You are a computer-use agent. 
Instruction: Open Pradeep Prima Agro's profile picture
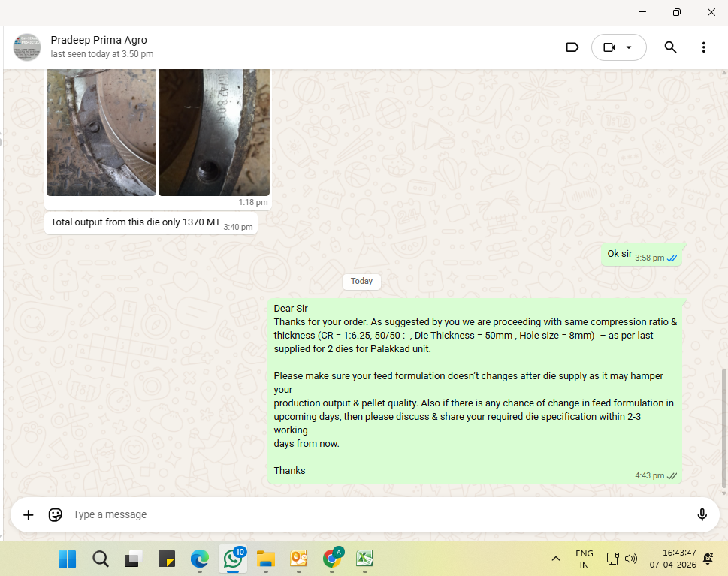[x=27, y=47]
